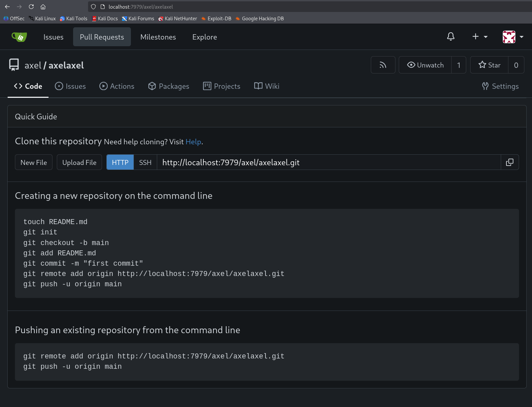532x407 pixels.
Task: Open Pull Requests in top navigation
Action: (x=102, y=37)
